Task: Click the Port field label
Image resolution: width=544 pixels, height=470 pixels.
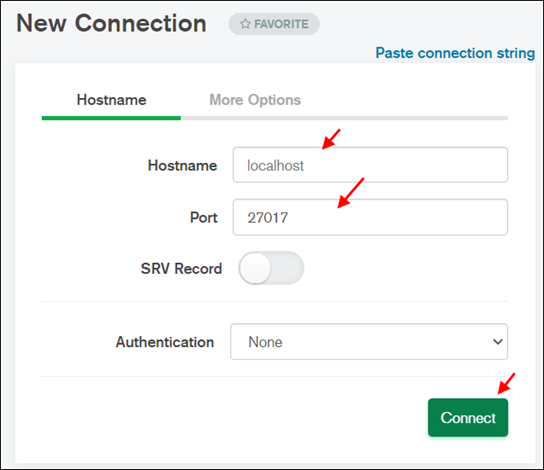Action: coord(204,217)
